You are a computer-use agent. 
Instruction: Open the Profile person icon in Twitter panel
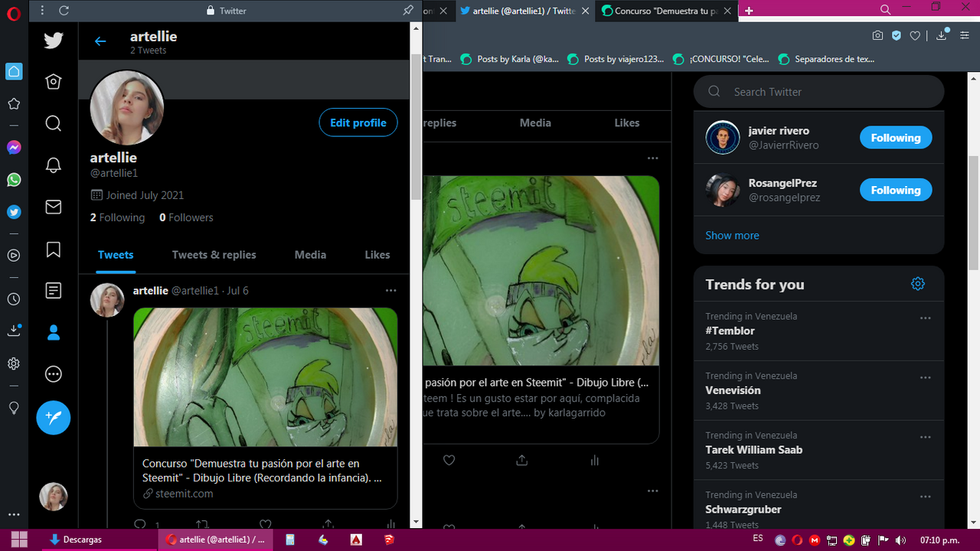click(54, 333)
